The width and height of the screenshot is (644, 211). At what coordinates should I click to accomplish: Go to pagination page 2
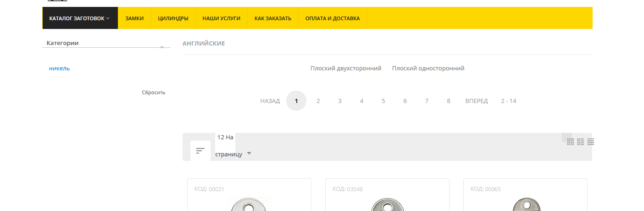[318, 101]
